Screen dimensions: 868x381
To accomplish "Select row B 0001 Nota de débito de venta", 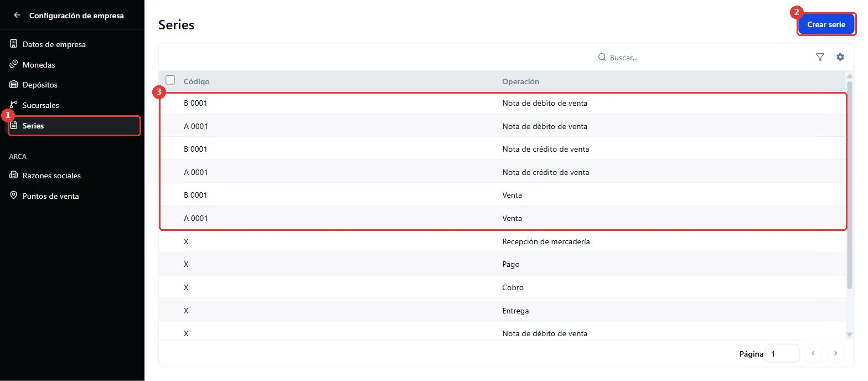I will [503, 103].
